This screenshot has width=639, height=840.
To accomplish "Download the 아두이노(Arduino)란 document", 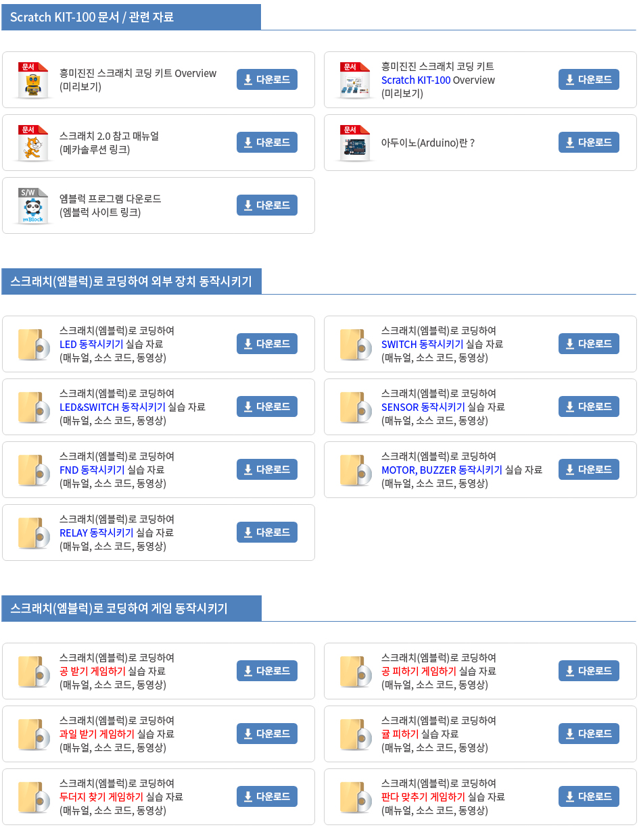I will [x=589, y=143].
